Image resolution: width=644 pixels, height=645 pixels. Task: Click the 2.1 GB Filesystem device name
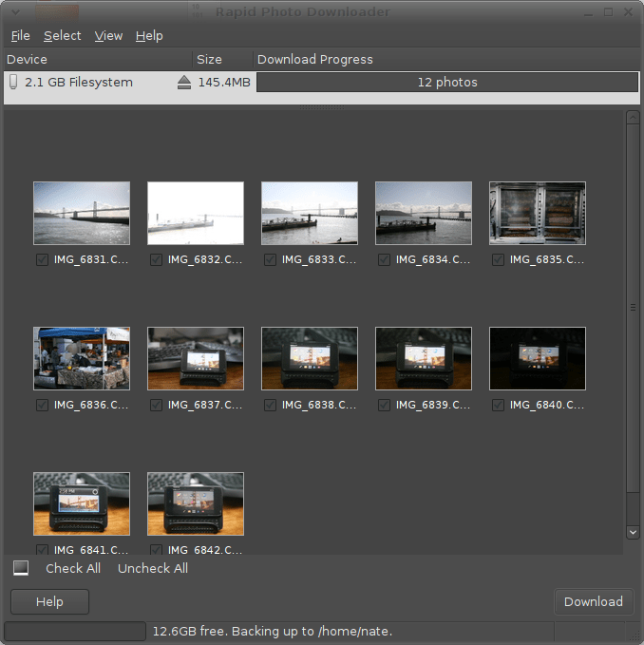click(79, 83)
